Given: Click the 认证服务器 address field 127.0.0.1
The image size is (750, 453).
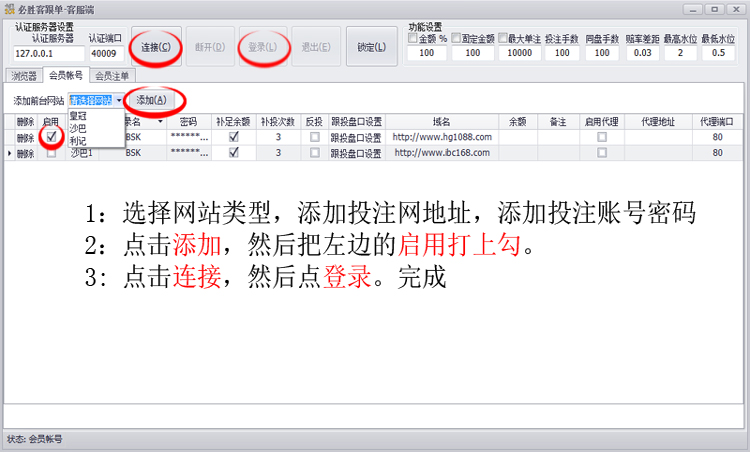Looking at the screenshot, I should [49, 54].
